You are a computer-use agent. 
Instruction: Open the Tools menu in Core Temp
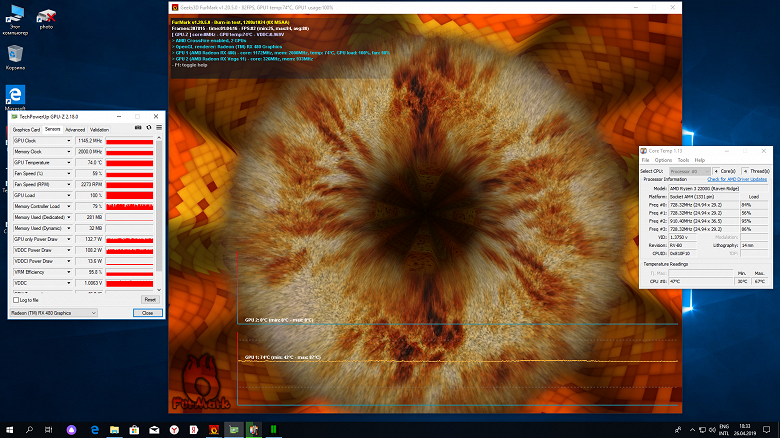click(683, 160)
